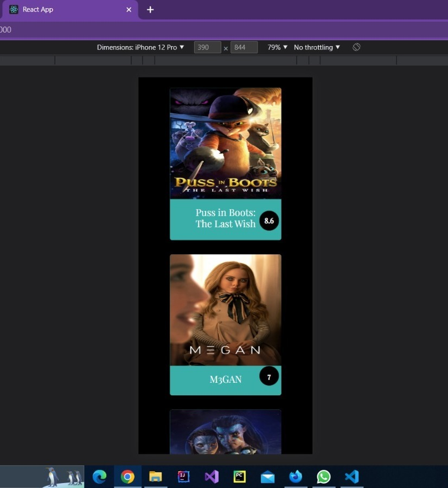Open File Explorer from the taskbar

pyautogui.click(x=155, y=477)
